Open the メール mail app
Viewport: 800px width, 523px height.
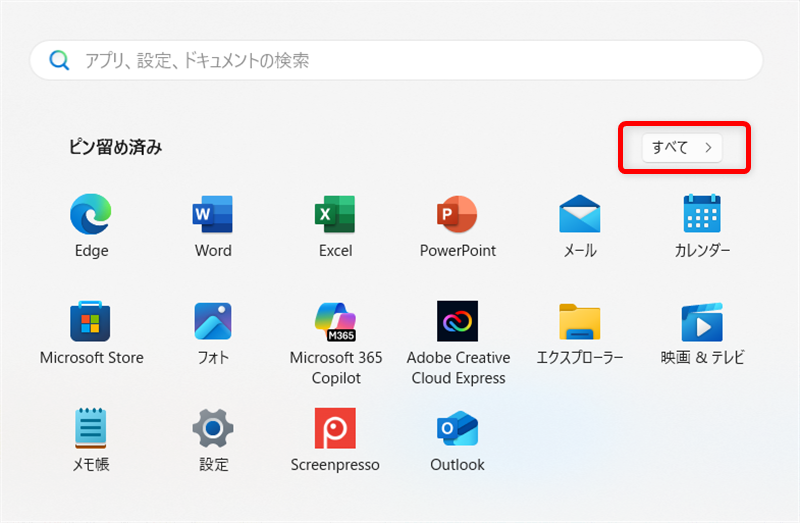click(x=580, y=214)
